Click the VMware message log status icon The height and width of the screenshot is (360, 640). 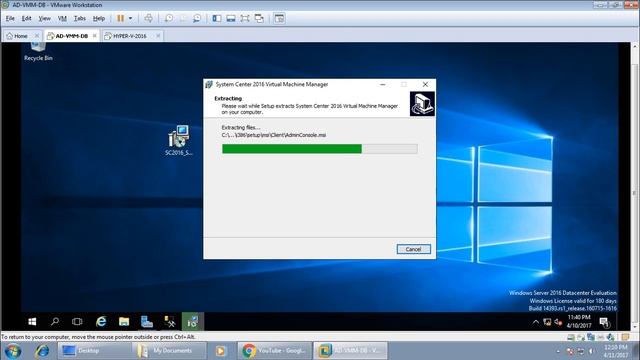coord(625,337)
